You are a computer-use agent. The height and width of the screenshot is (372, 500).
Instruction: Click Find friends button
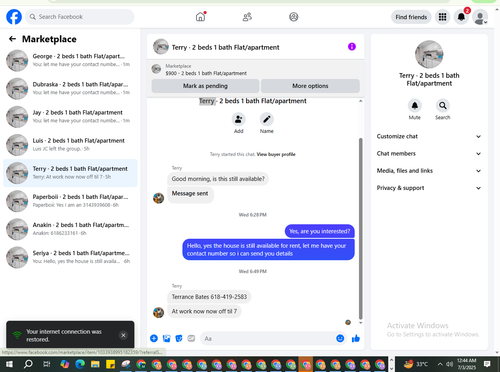click(x=411, y=17)
